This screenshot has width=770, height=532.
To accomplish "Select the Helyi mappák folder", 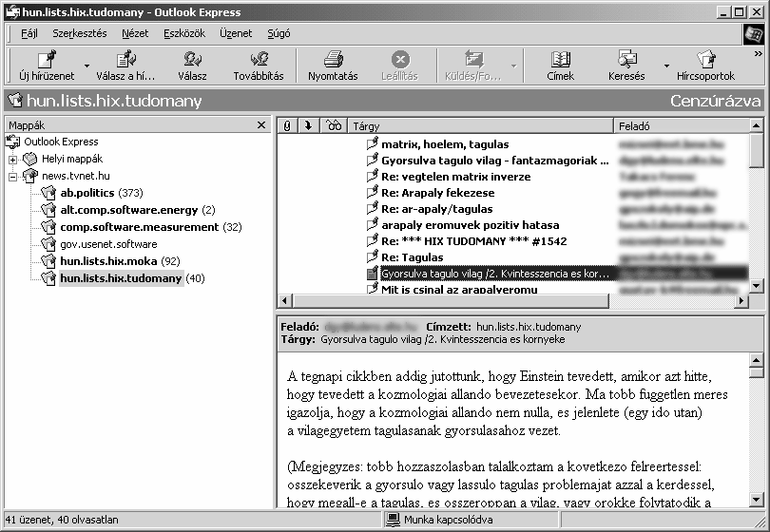I will (x=71, y=159).
